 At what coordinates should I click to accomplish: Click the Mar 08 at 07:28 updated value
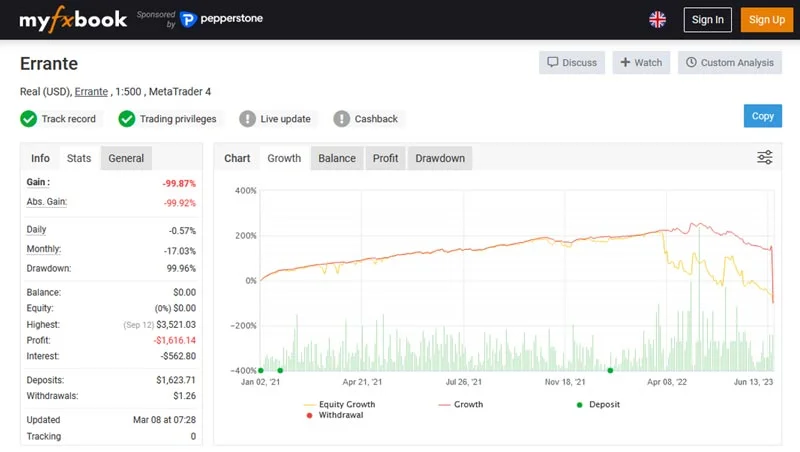[x=164, y=420]
